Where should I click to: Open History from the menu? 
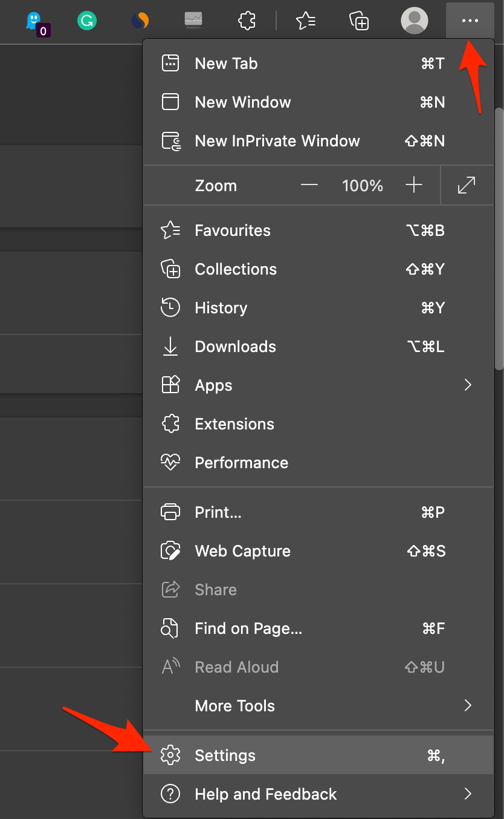click(221, 307)
